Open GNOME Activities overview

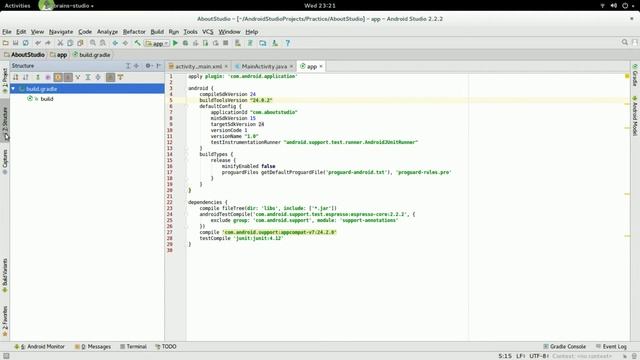(17, 6)
